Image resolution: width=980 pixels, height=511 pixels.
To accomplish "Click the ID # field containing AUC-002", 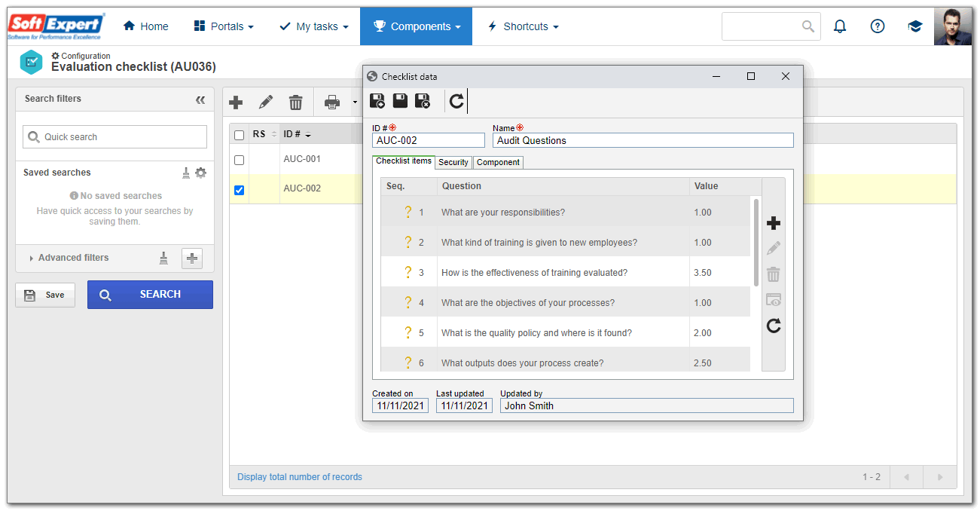I will [429, 140].
